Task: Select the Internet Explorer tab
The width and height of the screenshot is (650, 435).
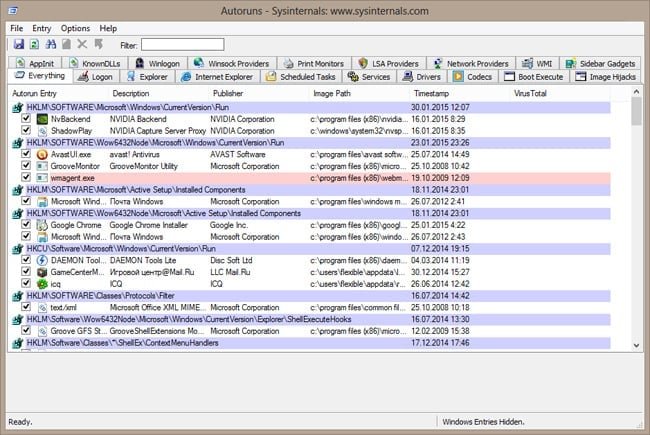Action: tap(217, 77)
